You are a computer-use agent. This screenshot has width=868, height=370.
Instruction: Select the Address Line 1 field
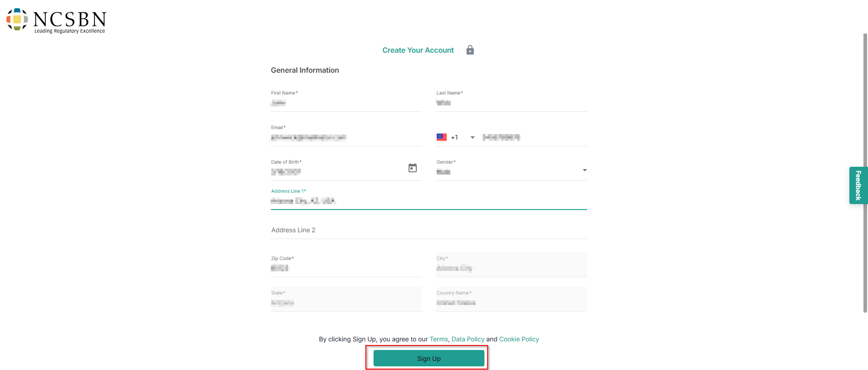click(x=428, y=201)
